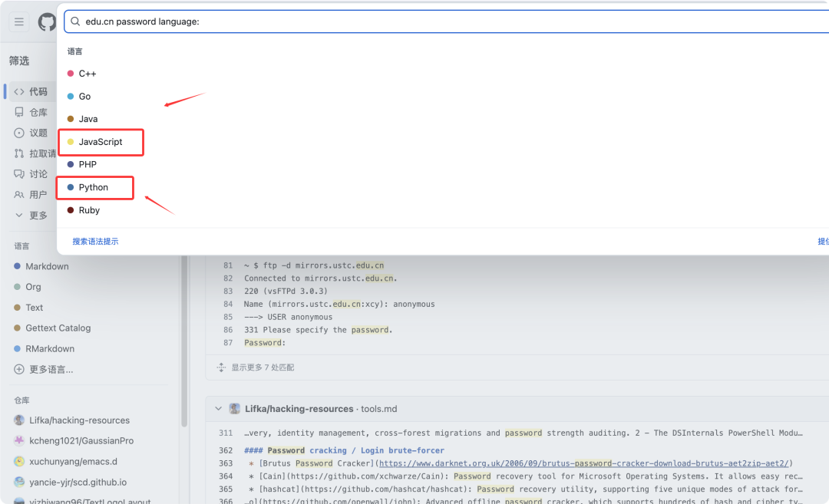Go to GitHub home via Octocat logo

tap(47, 21)
